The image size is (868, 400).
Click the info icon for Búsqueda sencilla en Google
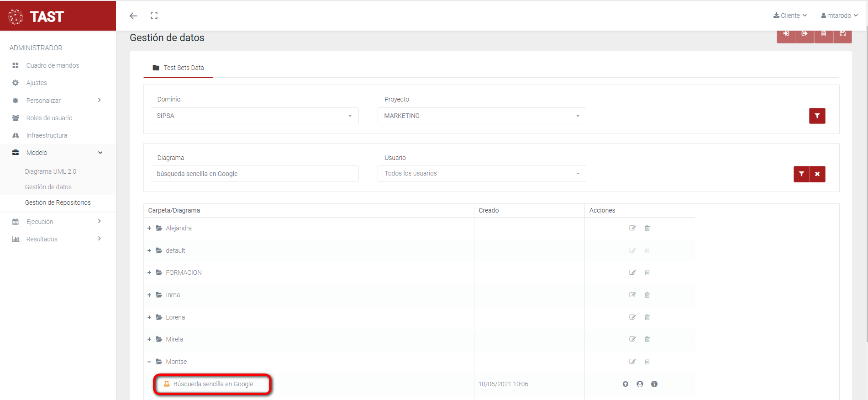coord(654,384)
